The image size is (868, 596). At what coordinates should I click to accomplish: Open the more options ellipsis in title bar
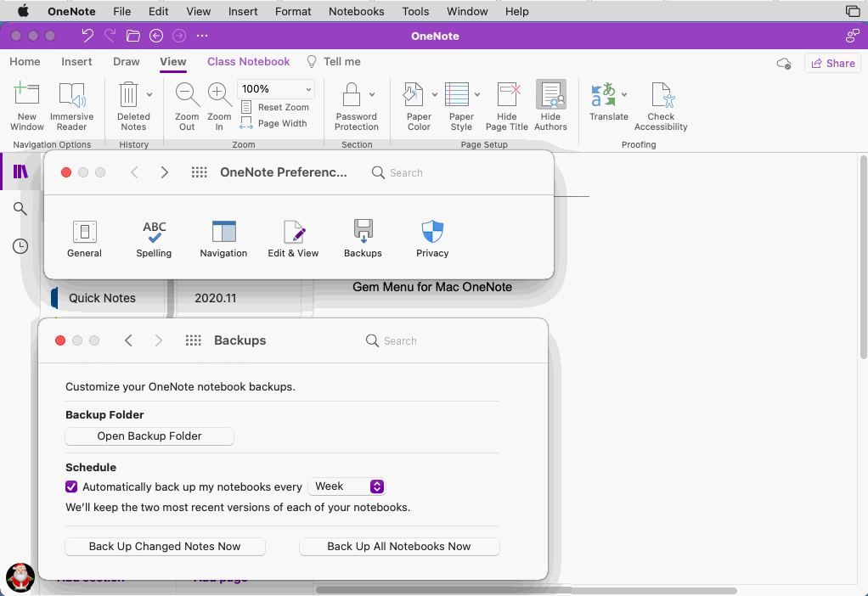(202, 36)
